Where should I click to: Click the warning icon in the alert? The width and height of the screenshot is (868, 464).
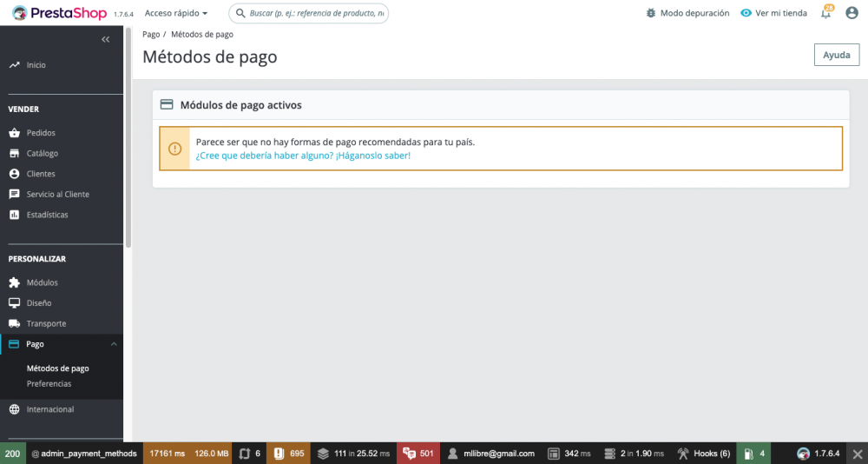coord(175,149)
